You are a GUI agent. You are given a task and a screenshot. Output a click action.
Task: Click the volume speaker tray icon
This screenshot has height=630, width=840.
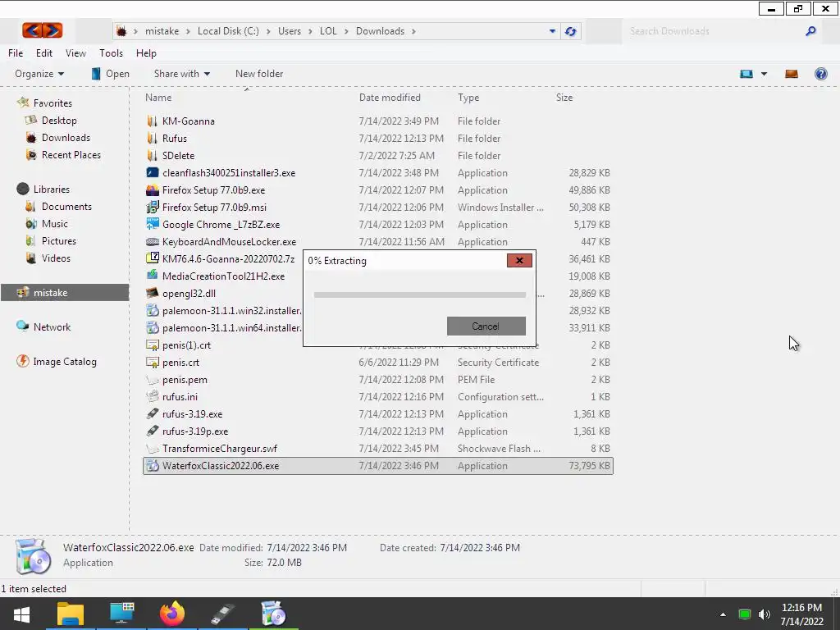tap(764, 614)
